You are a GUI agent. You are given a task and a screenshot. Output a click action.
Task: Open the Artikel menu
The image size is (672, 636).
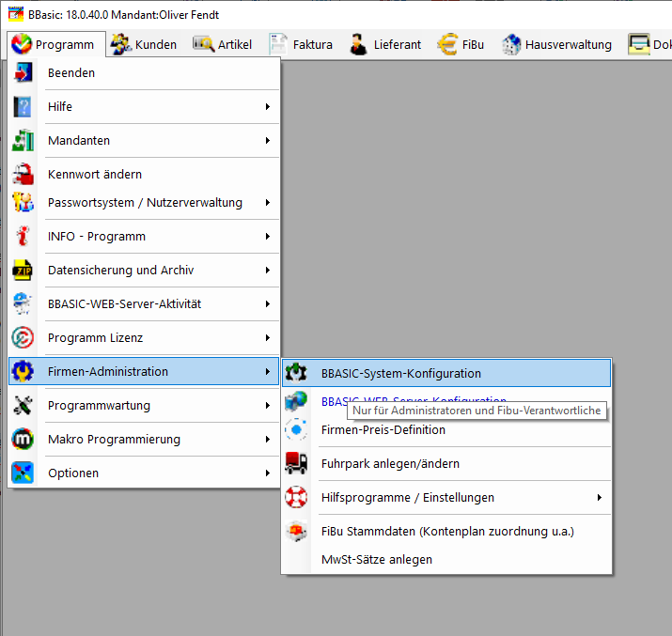click(222, 44)
